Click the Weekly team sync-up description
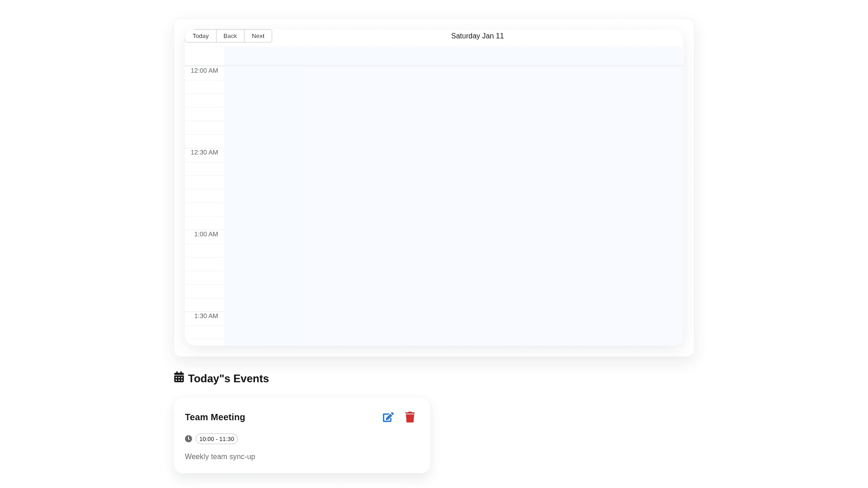This screenshot has height=488, width=868. coord(220,457)
